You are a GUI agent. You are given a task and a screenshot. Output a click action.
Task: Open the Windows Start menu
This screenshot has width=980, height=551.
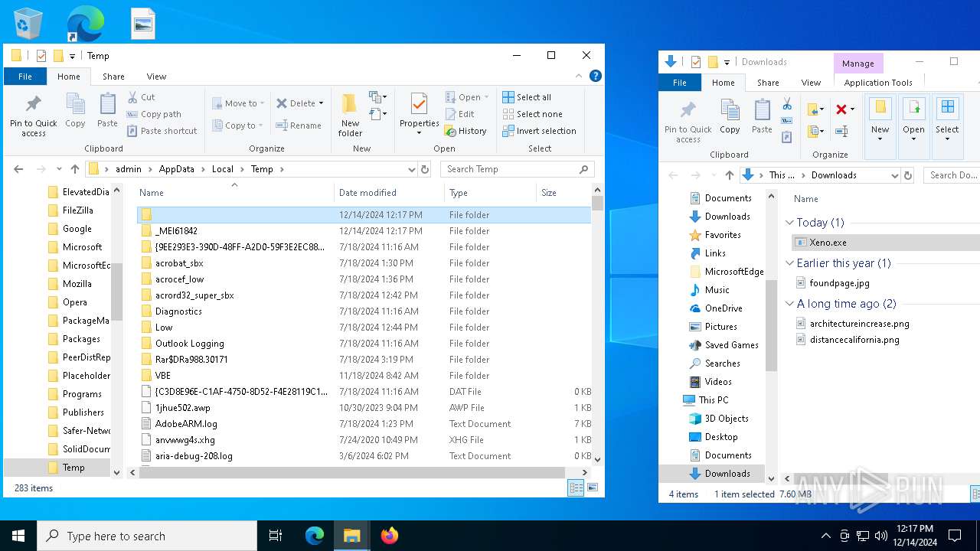[x=18, y=536]
